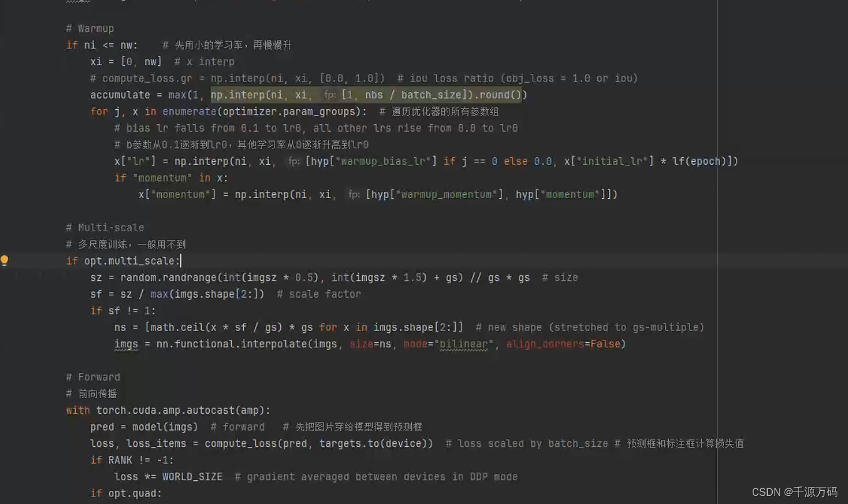Screen dimensions: 848x504
Task: Click 'WORLD_SIZE' constant
Action: [x=192, y=477]
